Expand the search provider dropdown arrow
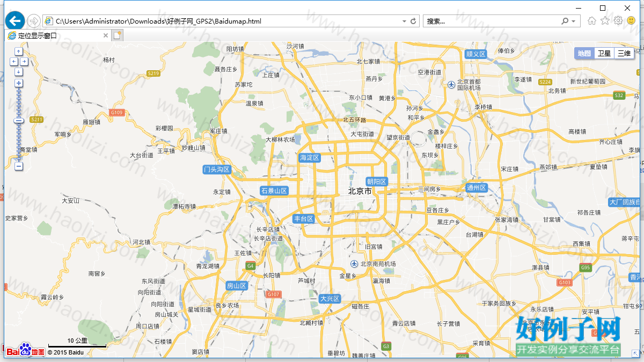Viewport: 644px width, 362px height. point(574,21)
